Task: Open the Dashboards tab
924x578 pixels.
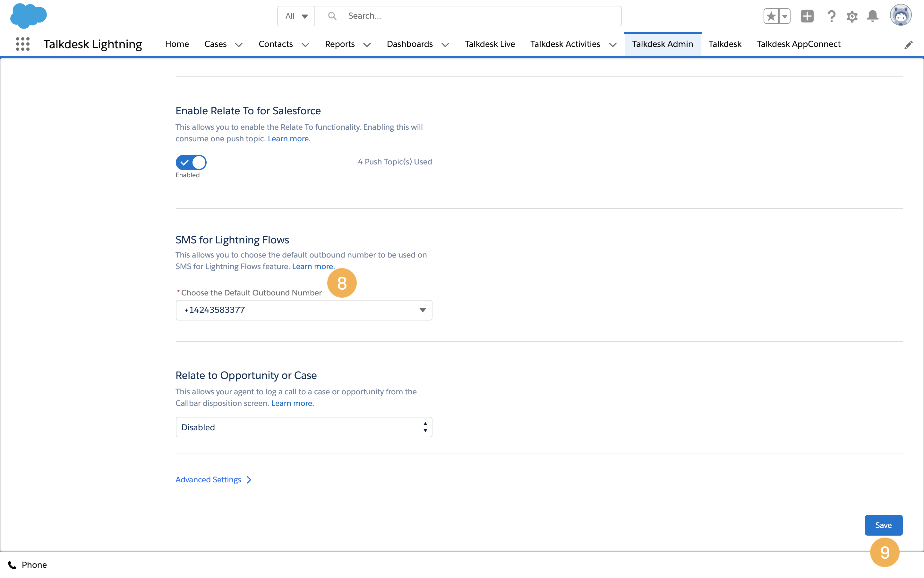Action: (x=410, y=44)
